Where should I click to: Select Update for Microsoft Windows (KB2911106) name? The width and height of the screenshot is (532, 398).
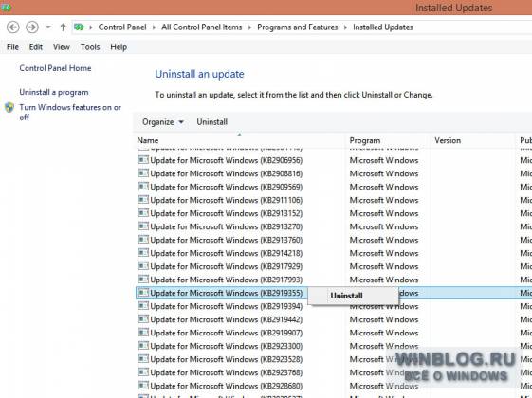point(227,200)
